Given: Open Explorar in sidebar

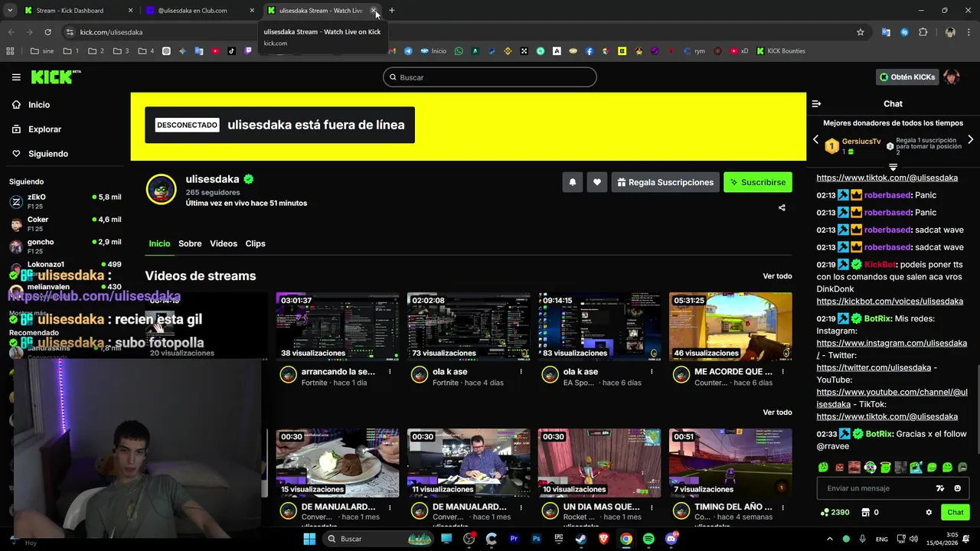Looking at the screenshot, I should point(44,129).
